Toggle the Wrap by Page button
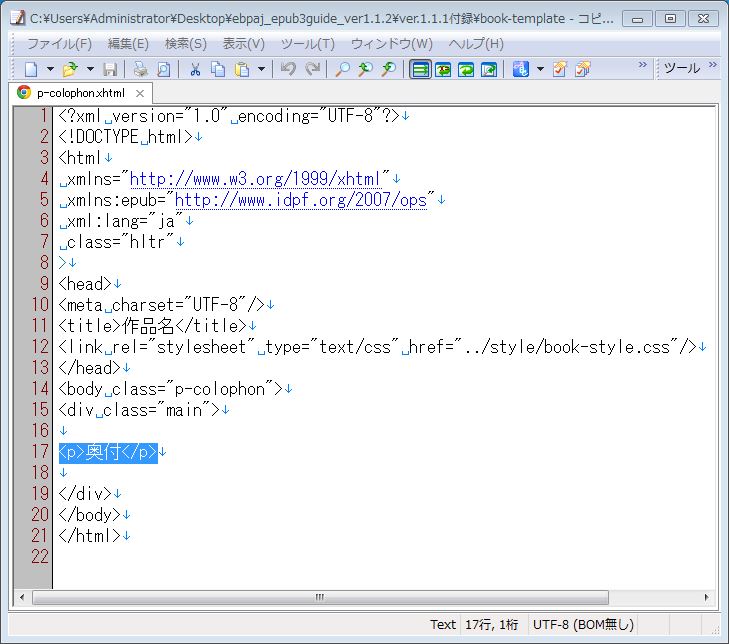Screen dimensions: 729x644 [489, 69]
